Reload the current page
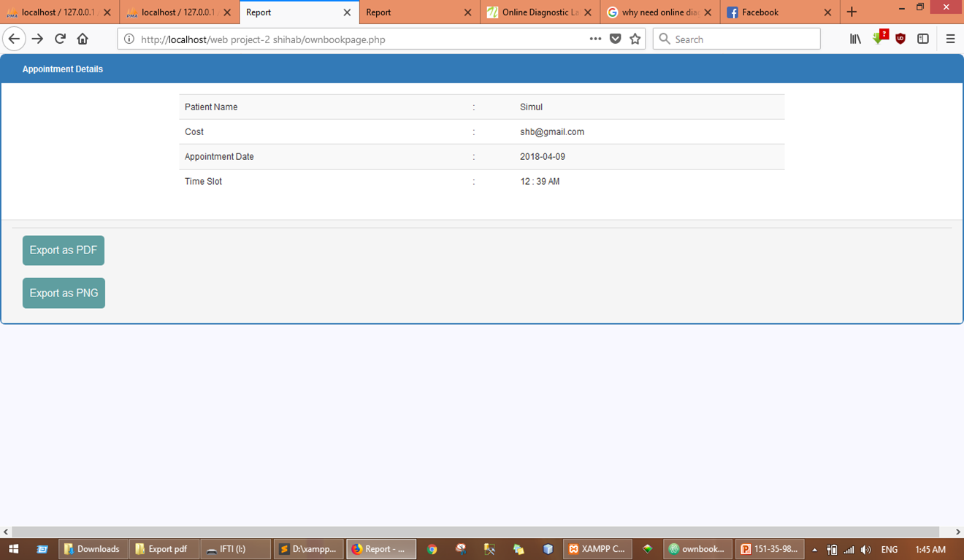 pos(60,38)
